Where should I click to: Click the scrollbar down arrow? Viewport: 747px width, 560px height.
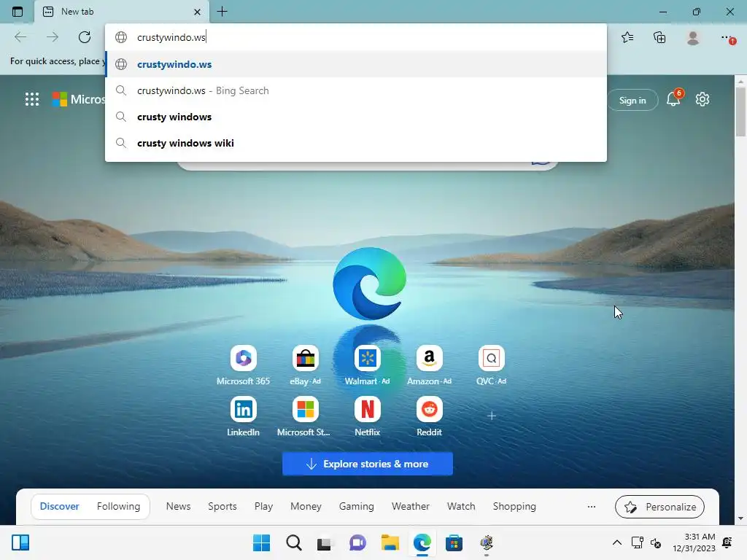pyautogui.click(x=740, y=518)
